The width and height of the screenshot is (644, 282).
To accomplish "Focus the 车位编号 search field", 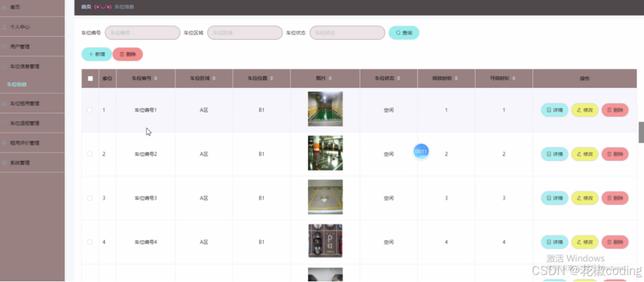I will click(x=143, y=33).
